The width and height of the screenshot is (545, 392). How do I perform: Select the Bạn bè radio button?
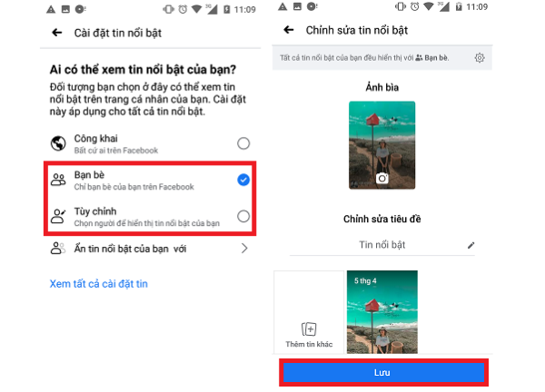pos(243,180)
